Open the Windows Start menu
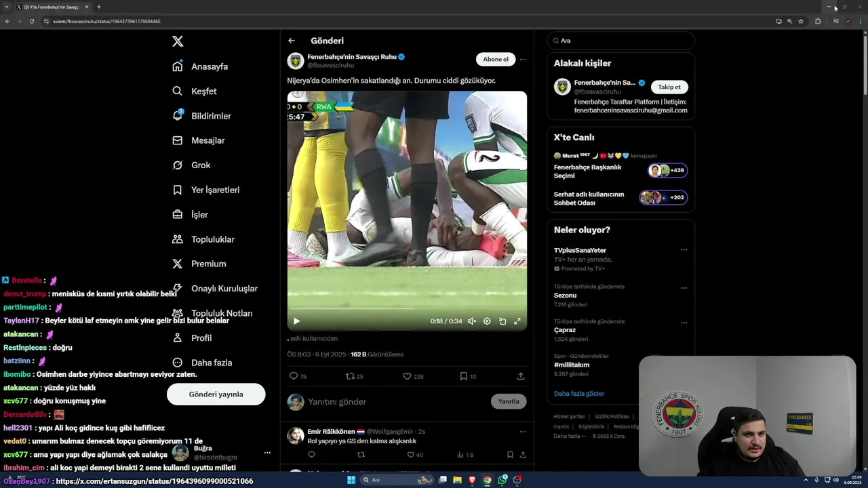This screenshot has height=488, width=868. [x=351, y=480]
